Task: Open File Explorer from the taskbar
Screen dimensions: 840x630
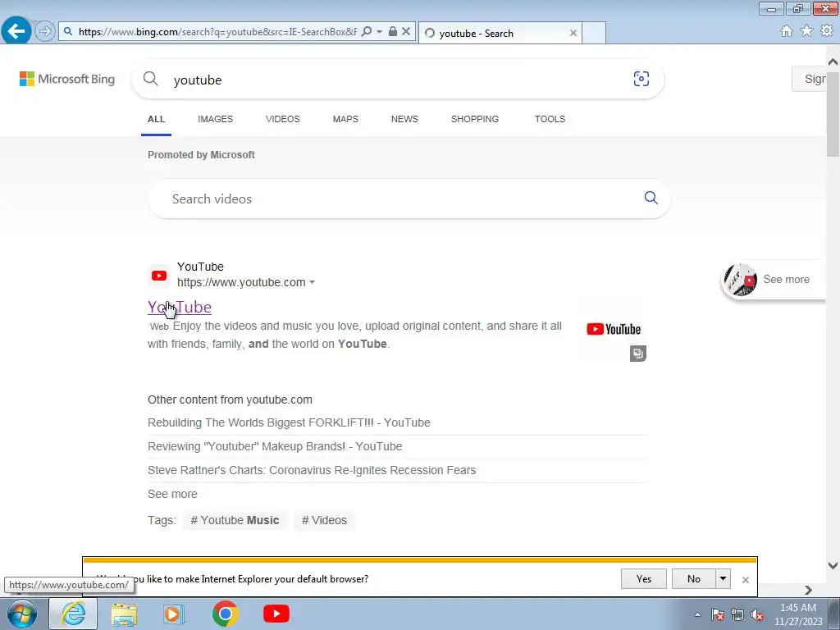Action: point(124,614)
